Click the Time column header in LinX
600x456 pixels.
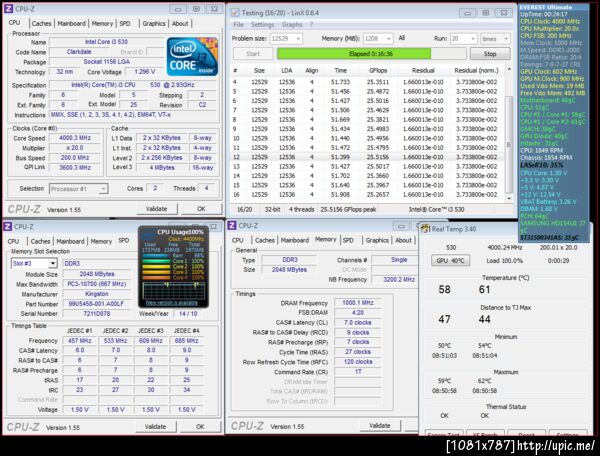pos(340,70)
